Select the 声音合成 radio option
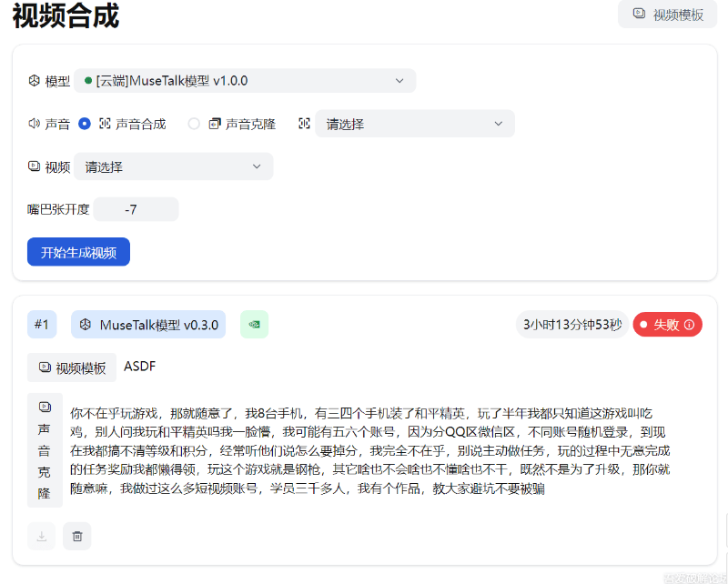728x584 pixels. (x=84, y=124)
